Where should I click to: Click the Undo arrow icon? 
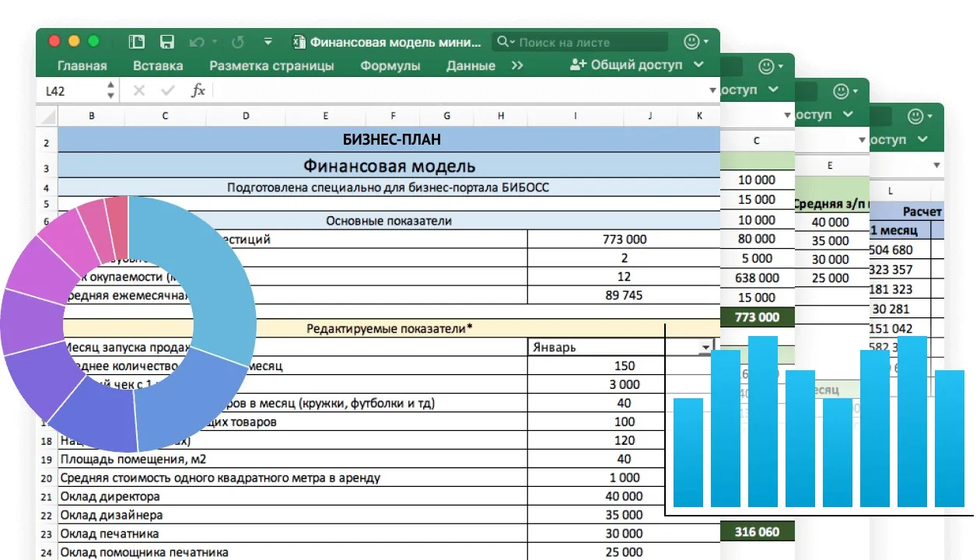(196, 42)
